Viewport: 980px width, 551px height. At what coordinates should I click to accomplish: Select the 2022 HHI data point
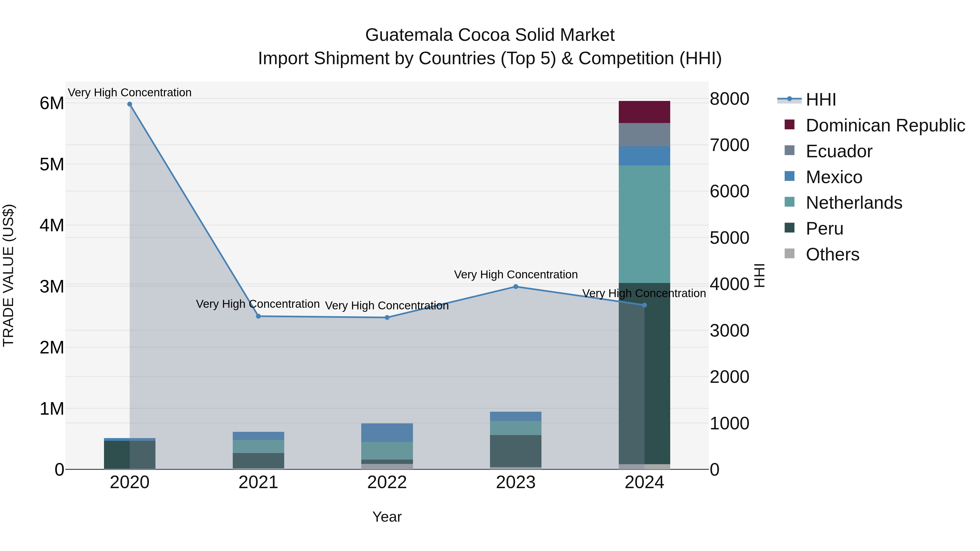point(387,318)
